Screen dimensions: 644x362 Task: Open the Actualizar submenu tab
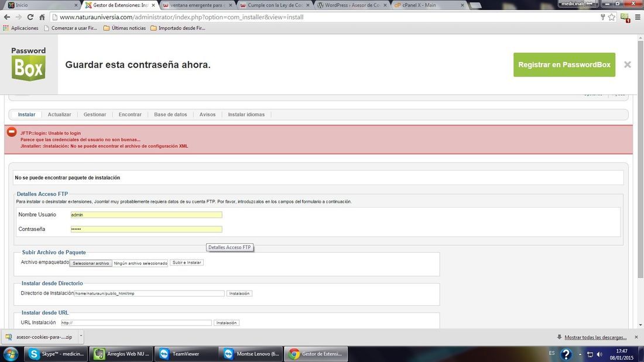coord(59,115)
